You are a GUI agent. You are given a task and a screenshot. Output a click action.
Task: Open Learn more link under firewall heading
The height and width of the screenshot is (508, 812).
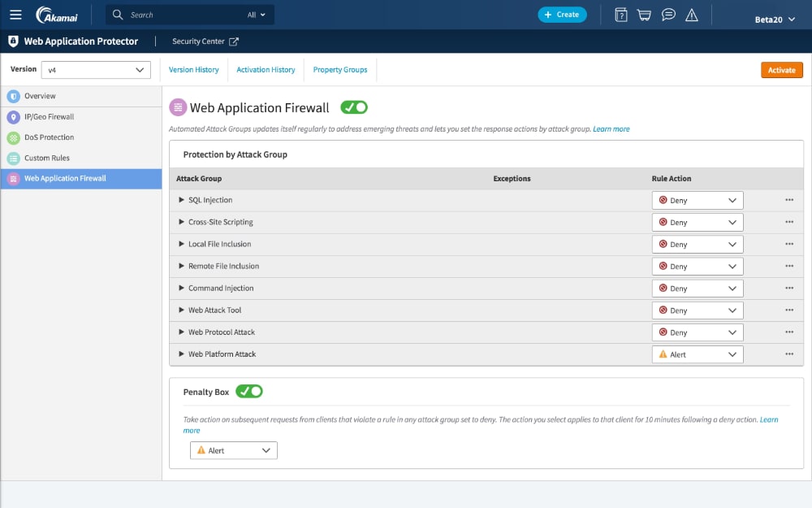(x=611, y=129)
